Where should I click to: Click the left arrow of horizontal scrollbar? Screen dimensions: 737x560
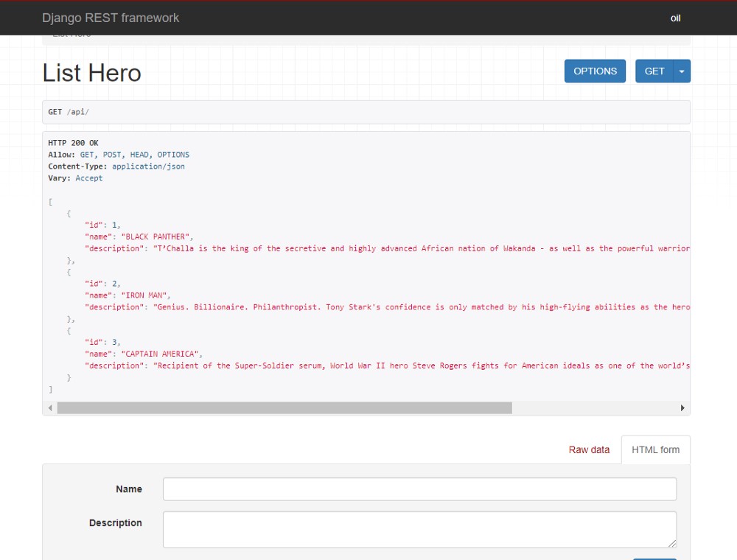(x=50, y=407)
